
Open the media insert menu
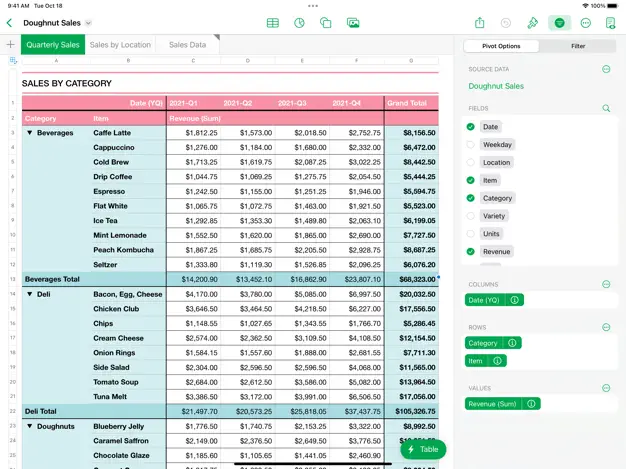click(353, 22)
